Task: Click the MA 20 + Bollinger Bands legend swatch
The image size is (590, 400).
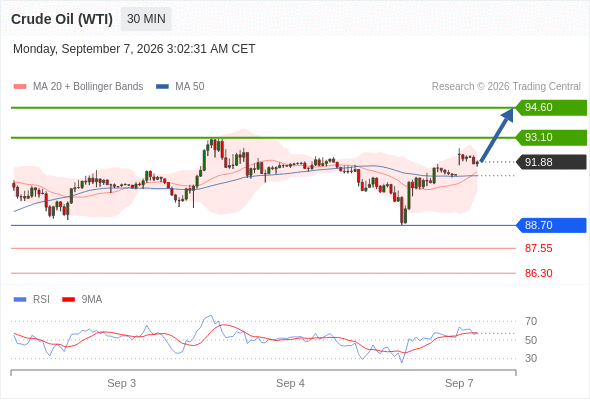Action: 20,87
